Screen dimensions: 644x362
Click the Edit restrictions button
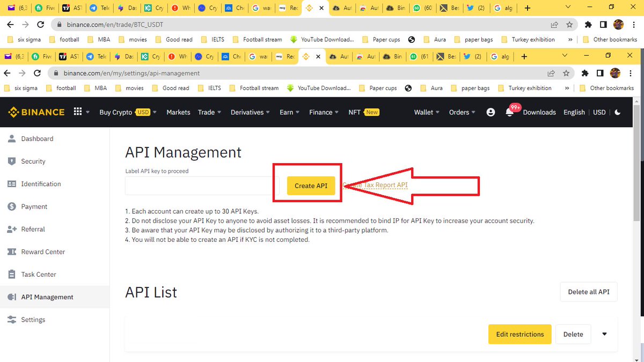[520, 334]
